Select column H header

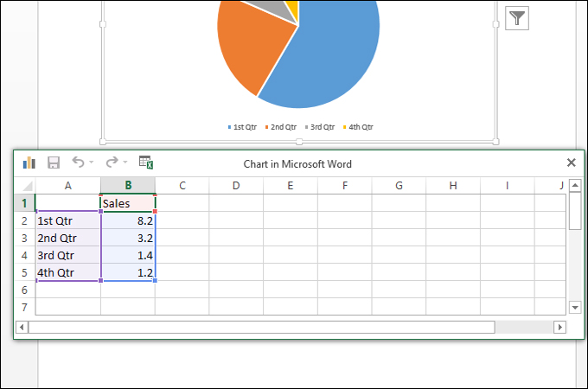[453, 186]
